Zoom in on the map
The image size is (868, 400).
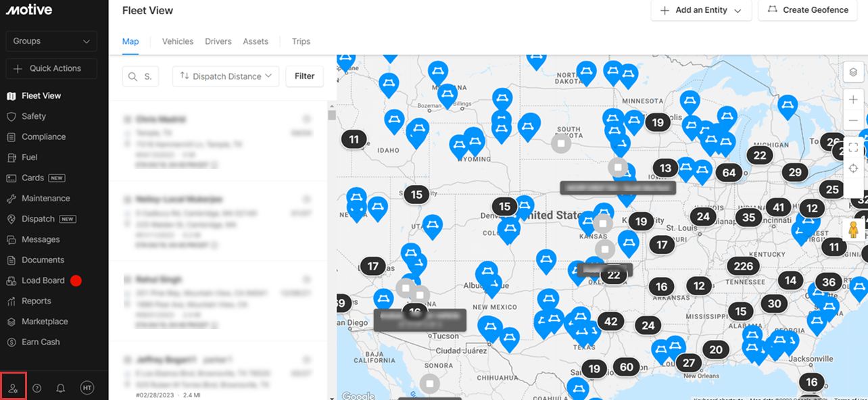(x=853, y=100)
